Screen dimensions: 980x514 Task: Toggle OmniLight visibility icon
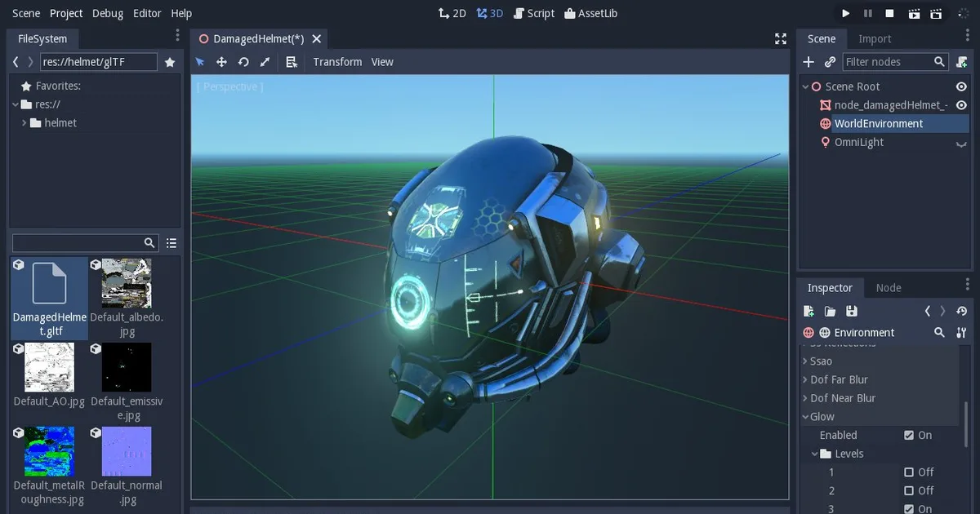pyautogui.click(x=961, y=144)
